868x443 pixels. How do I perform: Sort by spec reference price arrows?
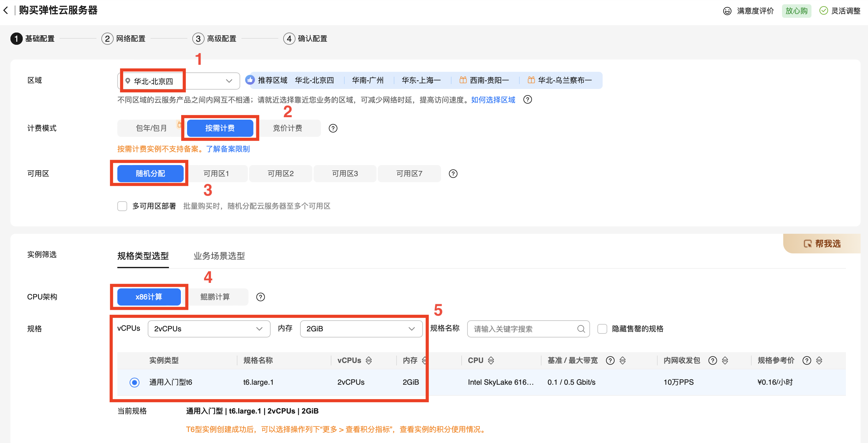(x=819, y=360)
